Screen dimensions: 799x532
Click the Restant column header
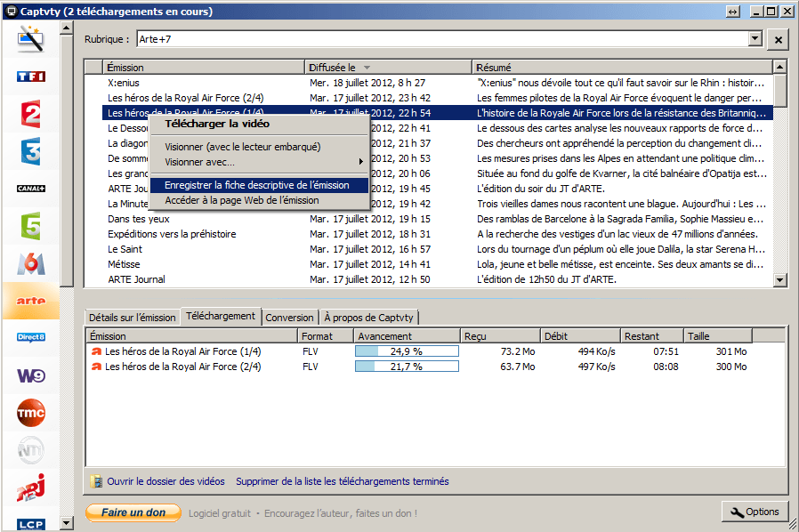(x=652, y=336)
